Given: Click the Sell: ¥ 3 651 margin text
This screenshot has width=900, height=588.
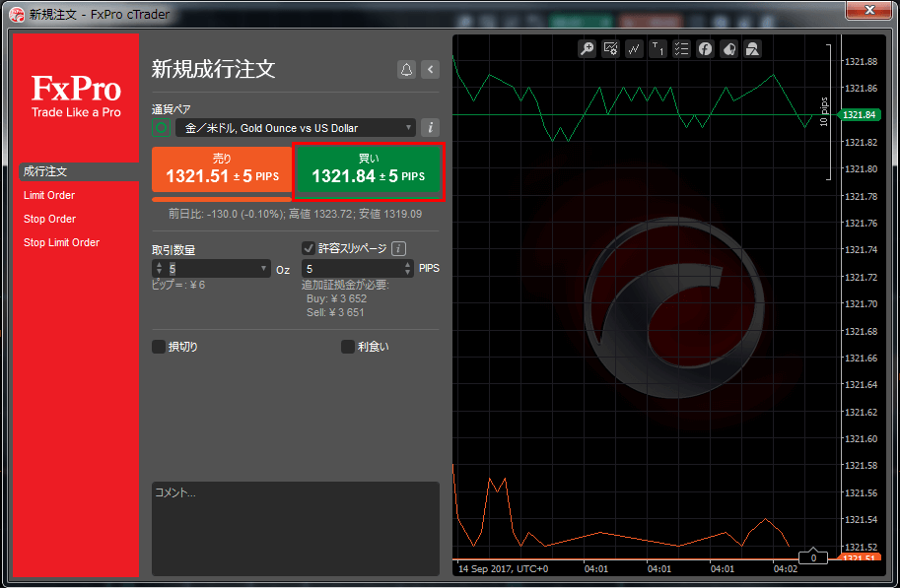Looking at the screenshot, I should click(335, 312).
